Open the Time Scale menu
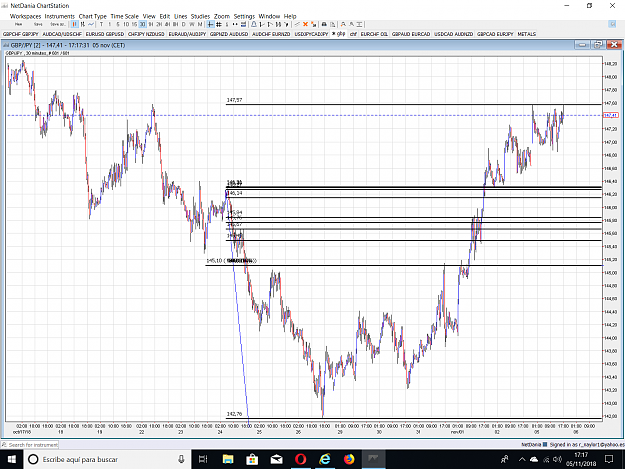Screen dimensions: 625x469 point(124,16)
